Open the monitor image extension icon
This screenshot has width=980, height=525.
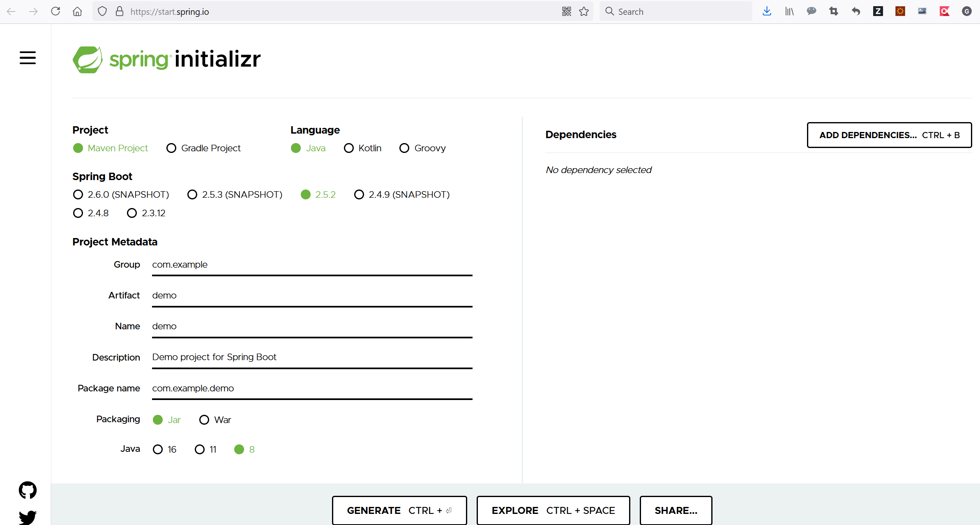[x=922, y=12]
